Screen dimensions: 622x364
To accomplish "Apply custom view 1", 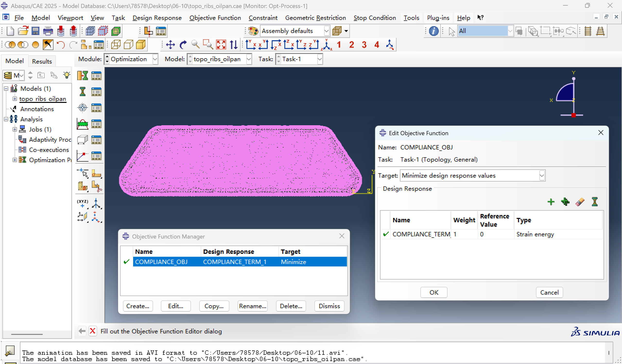I will 339,45.
